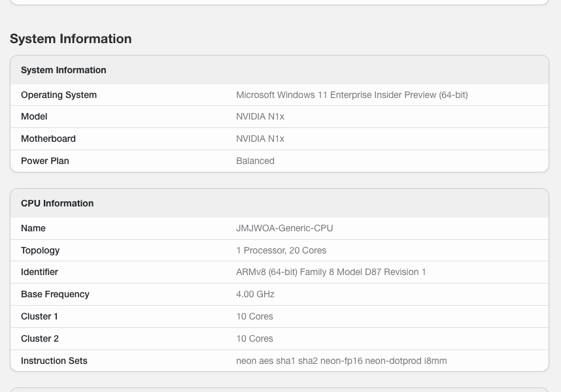Click the Base Frequency label
The image size is (561, 392).
click(55, 294)
